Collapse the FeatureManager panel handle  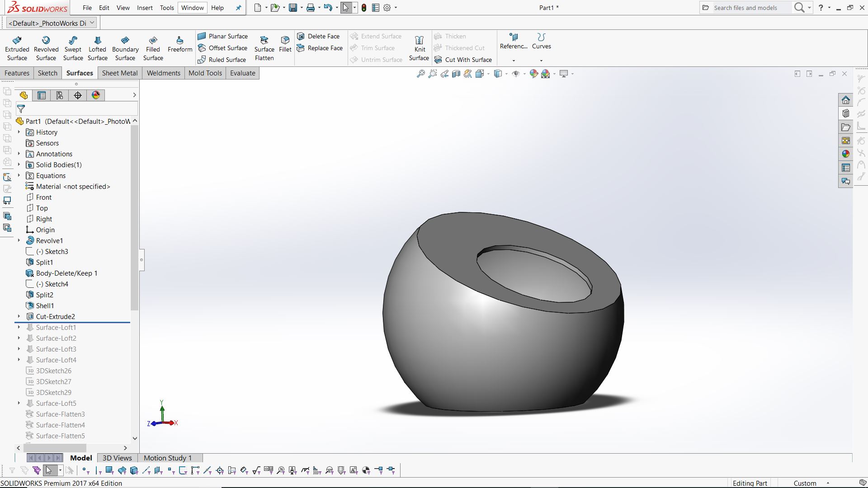click(x=142, y=260)
